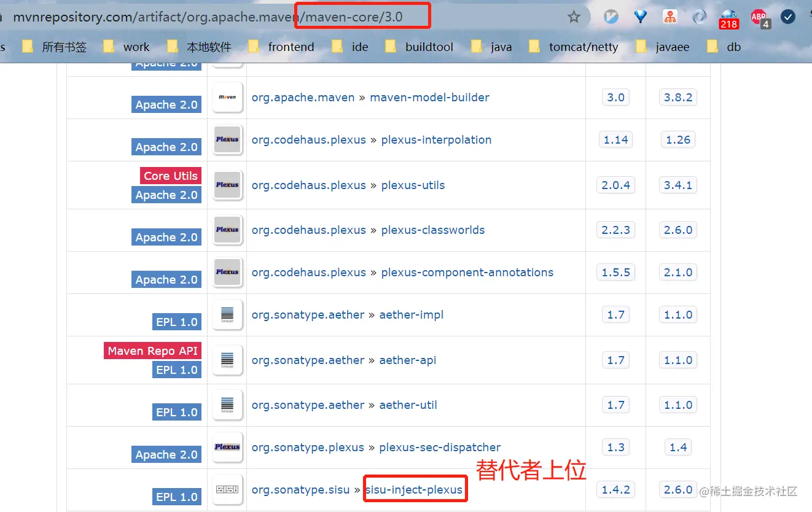Open the org.apache.maven group link
Image resolution: width=812 pixels, height=512 pixels.
coord(303,97)
